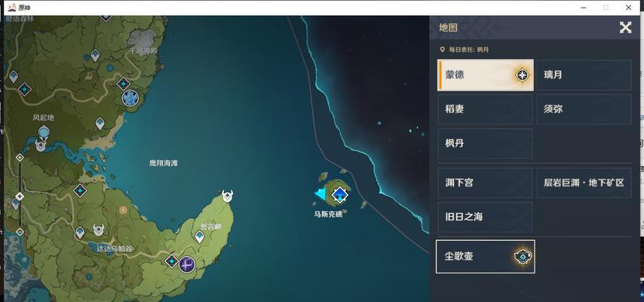Select teleport waypoint at 誓言岬
Screen dimensions: 644x302
point(199,236)
